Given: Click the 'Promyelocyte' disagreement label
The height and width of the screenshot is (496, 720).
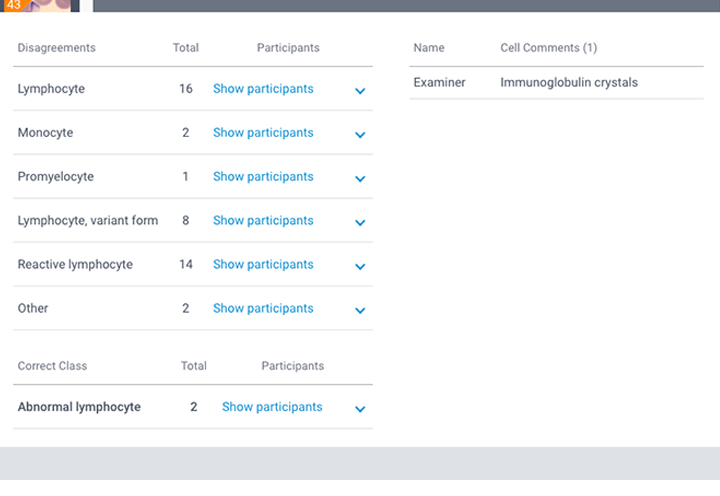Looking at the screenshot, I should pyautogui.click(x=56, y=177).
